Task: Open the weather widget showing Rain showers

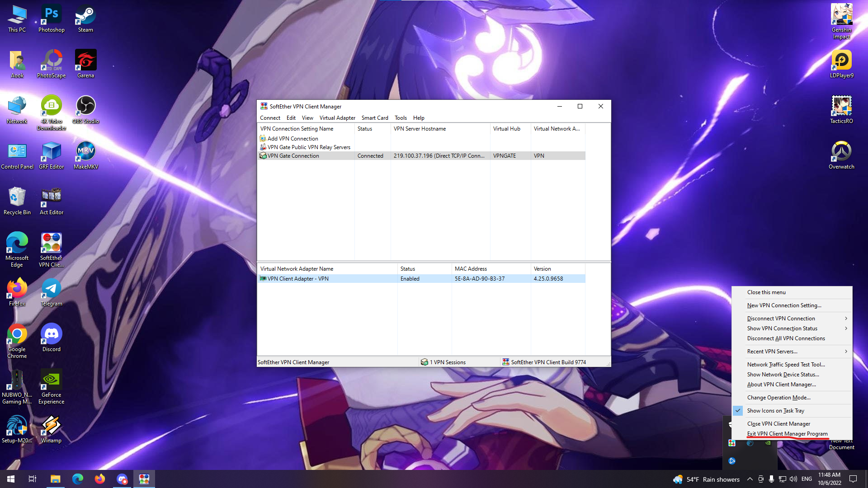Action: tap(706, 479)
